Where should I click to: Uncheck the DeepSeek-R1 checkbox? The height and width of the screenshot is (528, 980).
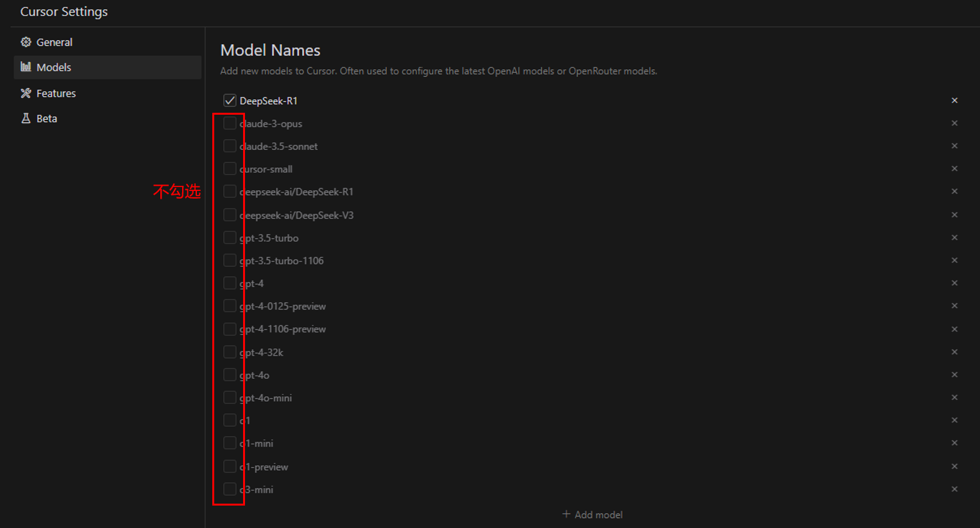230,101
